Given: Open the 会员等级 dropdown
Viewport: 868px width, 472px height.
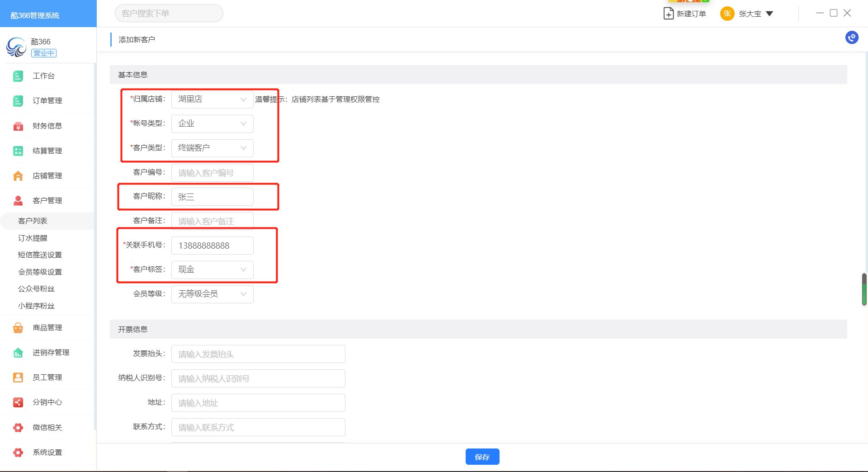Looking at the screenshot, I should (212, 294).
